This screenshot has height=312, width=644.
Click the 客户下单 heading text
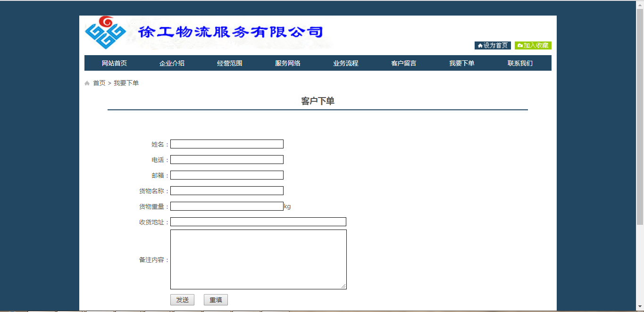point(318,101)
